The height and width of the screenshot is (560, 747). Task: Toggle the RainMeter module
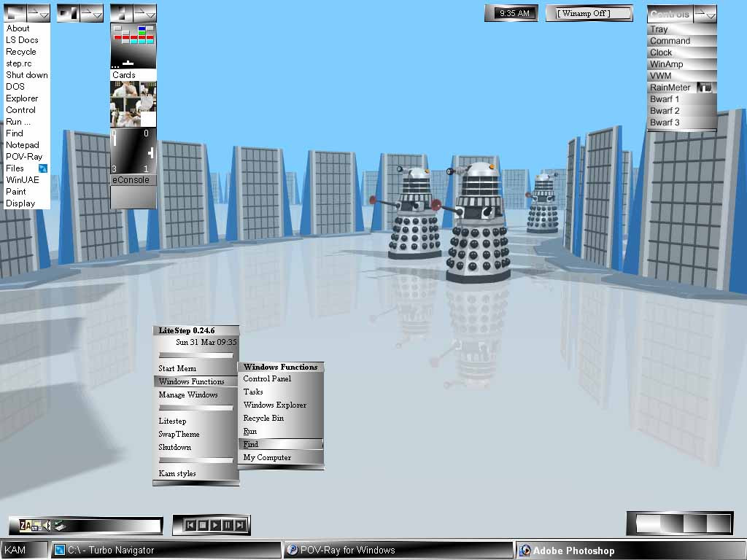pyautogui.click(x=682, y=87)
